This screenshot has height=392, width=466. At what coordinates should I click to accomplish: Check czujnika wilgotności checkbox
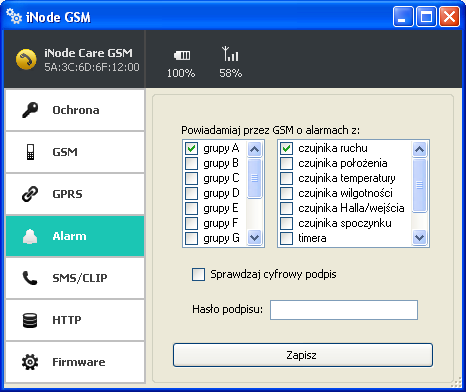click(x=286, y=193)
